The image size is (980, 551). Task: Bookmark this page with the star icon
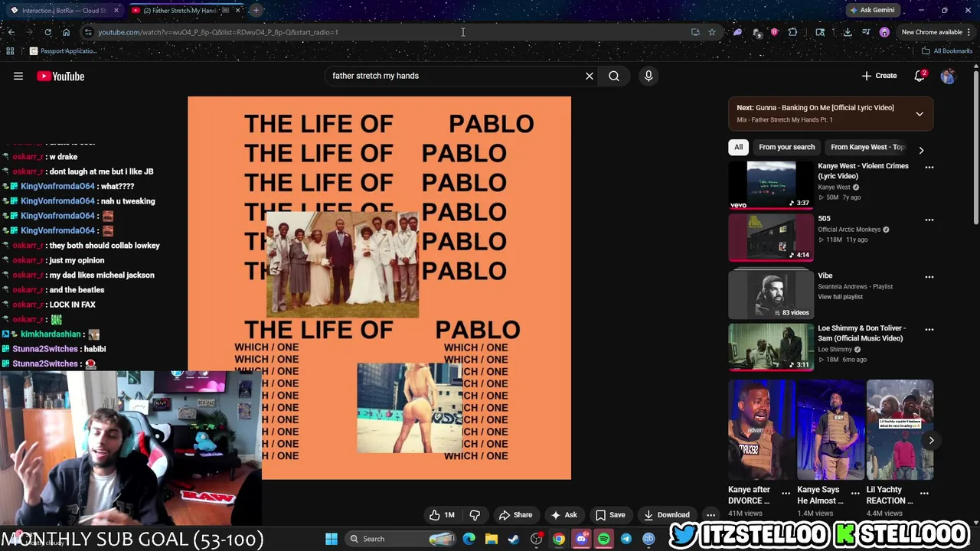point(712,32)
